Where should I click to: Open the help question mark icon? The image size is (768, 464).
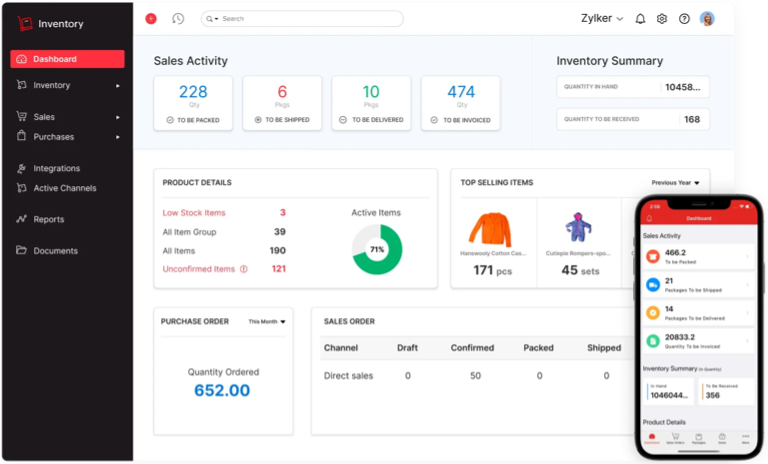coord(684,19)
